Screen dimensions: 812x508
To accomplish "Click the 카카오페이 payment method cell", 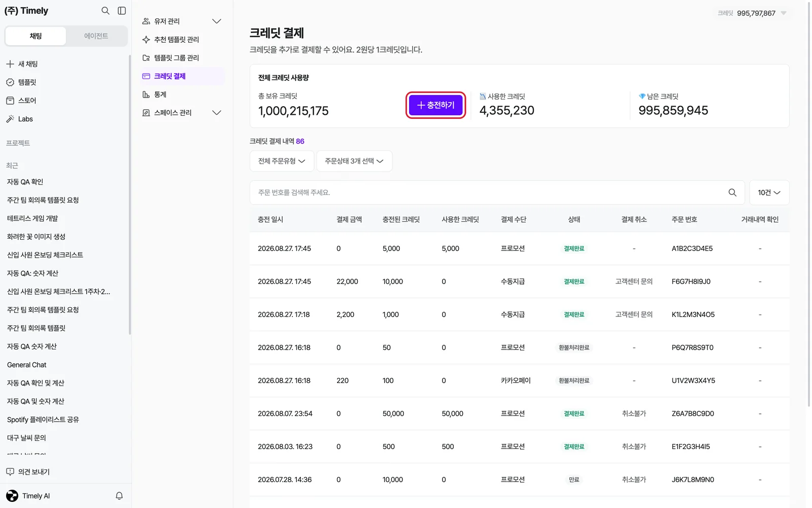I will tap(516, 380).
